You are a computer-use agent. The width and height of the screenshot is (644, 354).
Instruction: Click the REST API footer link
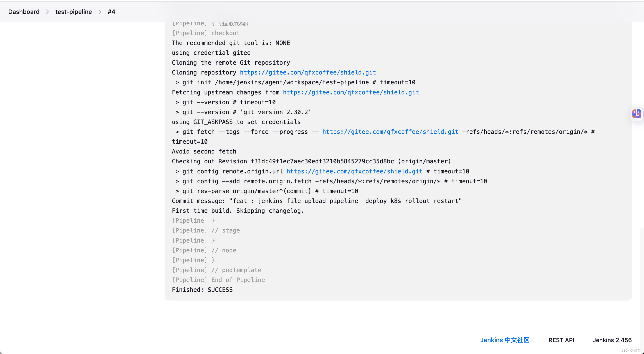point(561,340)
